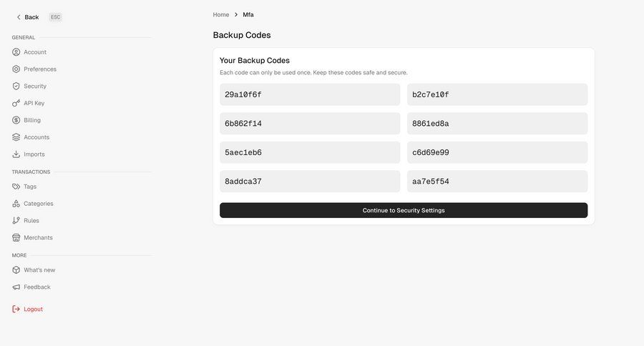644x346 pixels.
Task: Click the Account user icon
Action: point(16,52)
